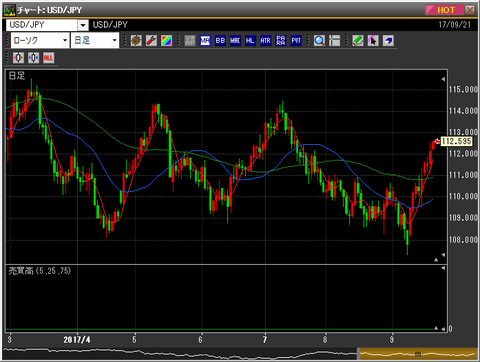
Task: Click the 113.000 price axis label
Action: (463, 132)
